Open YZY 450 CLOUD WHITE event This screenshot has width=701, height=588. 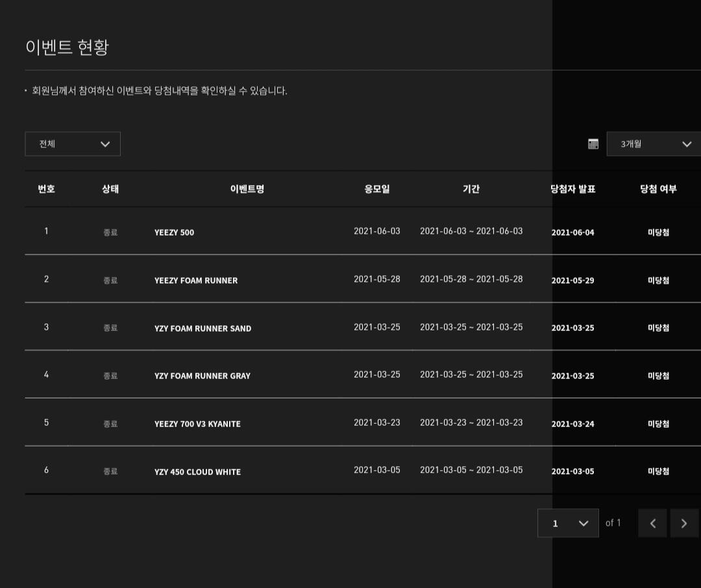tap(197, 472)
